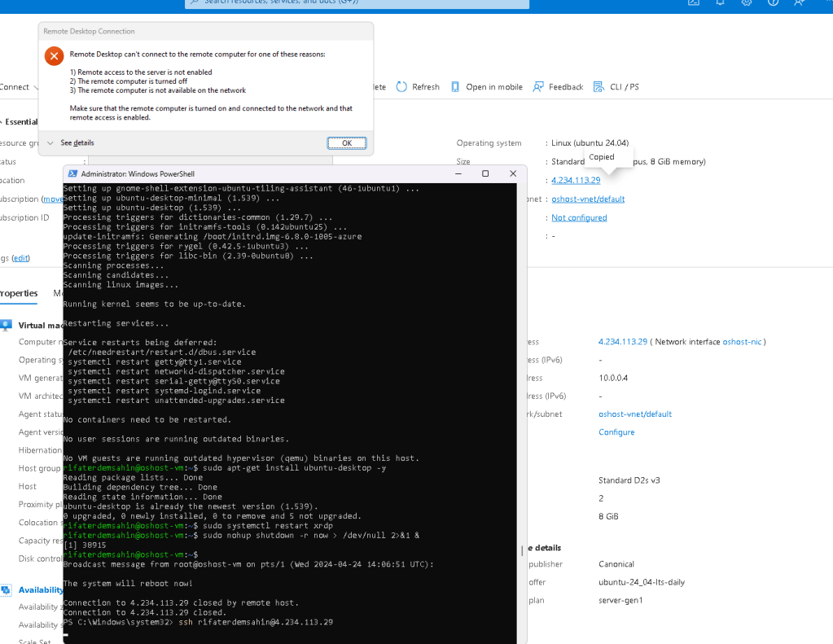Click the PowerShell window title icon
This screenshot has width=833, height=644.
[72, 173]
